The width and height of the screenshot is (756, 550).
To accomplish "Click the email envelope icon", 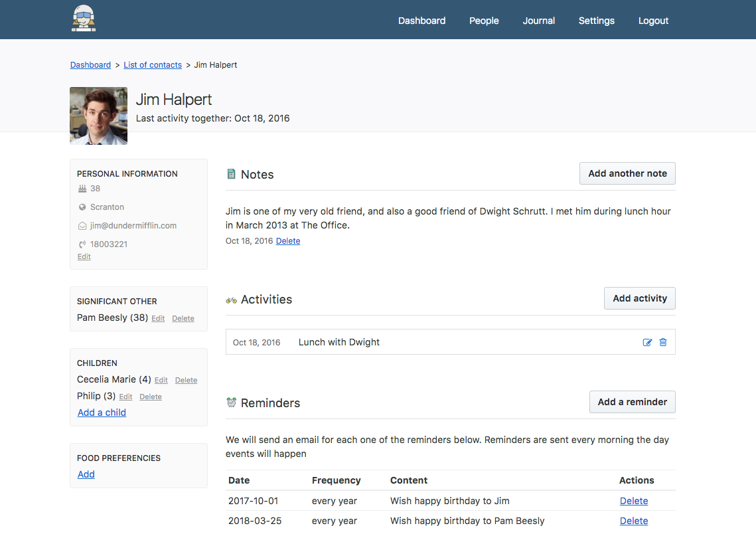I will coord(81,225).
